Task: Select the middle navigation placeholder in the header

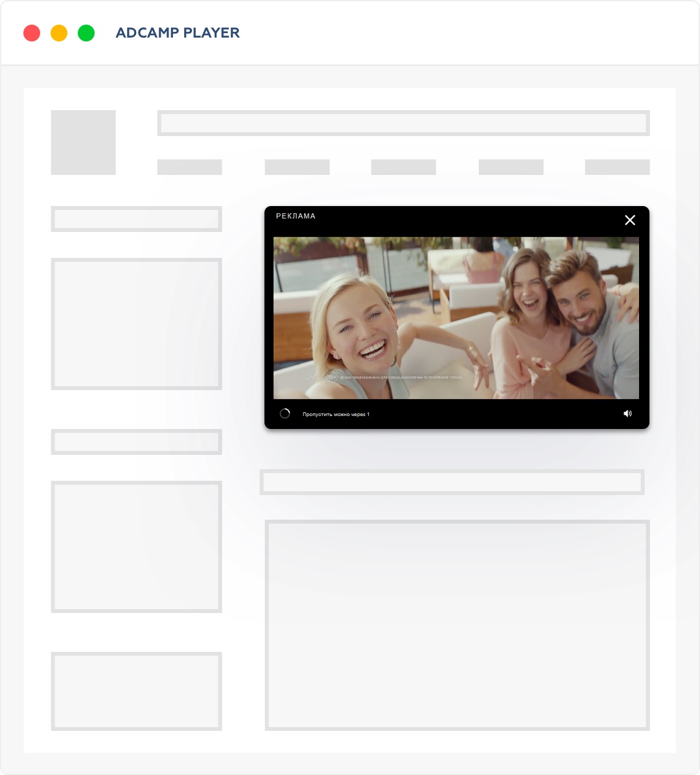Action: coord(403,167)
